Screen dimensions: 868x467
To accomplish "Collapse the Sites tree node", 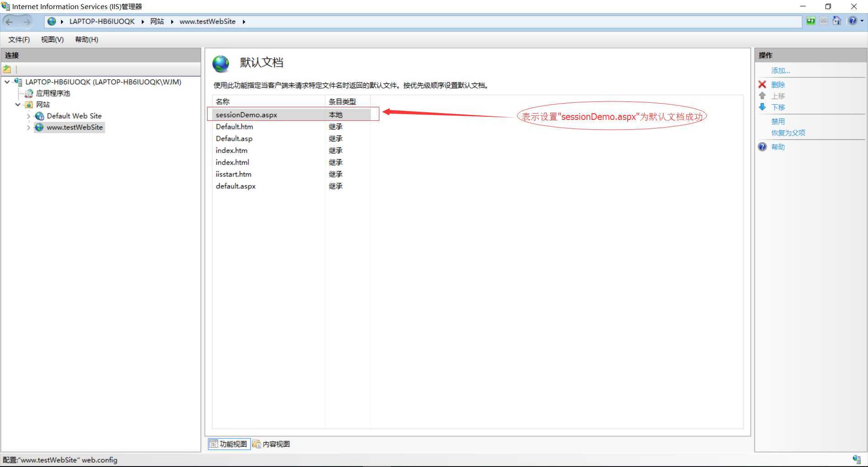I will tap(18, 105).
